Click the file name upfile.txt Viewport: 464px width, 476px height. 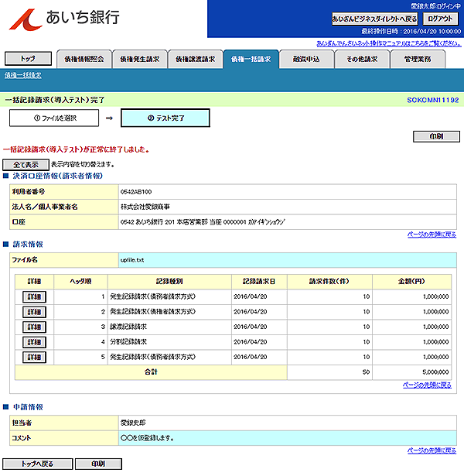(132, 260)
